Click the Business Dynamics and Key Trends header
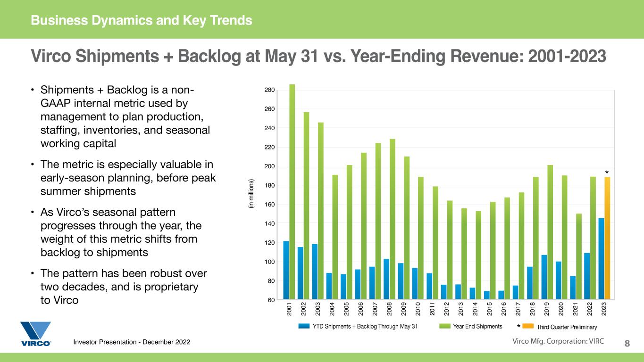Viewport: 644px width, 362px height. (142, 20)
